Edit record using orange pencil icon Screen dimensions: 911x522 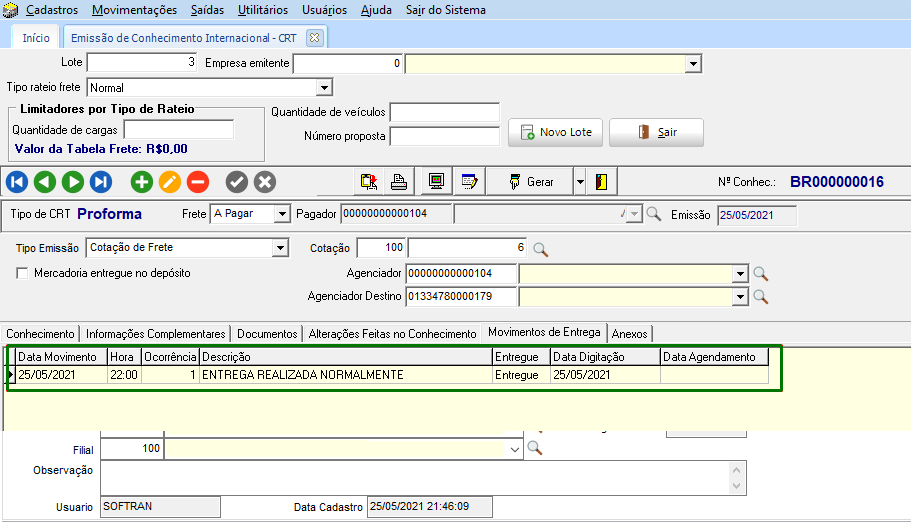pos(170,182)
